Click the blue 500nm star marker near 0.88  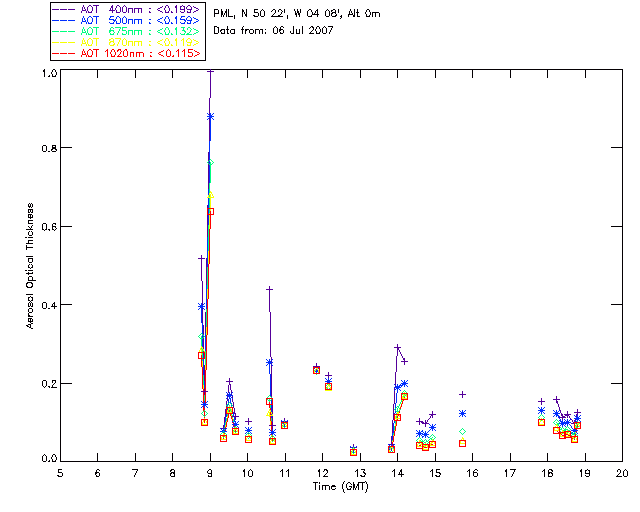(210, 116)
